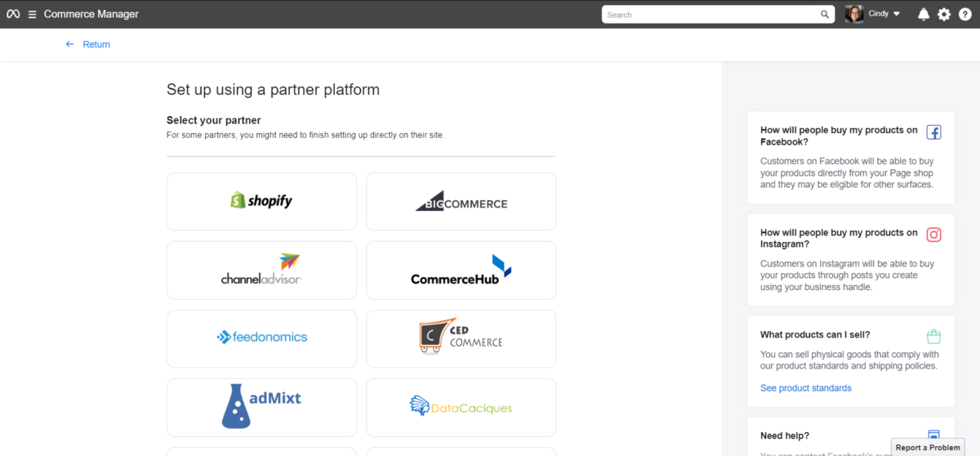Click the Meta logo icon
This screenshot has height=456, width=980.
[13, 14]
